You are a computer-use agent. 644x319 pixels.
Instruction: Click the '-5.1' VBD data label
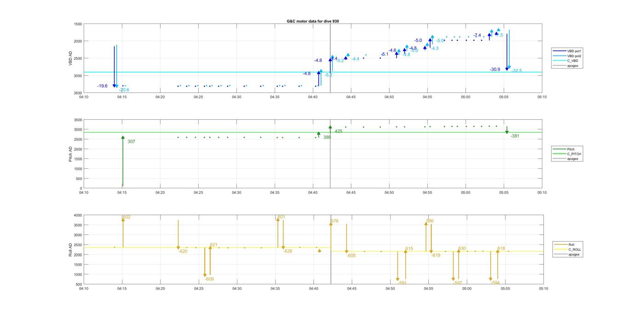point(385,54)
